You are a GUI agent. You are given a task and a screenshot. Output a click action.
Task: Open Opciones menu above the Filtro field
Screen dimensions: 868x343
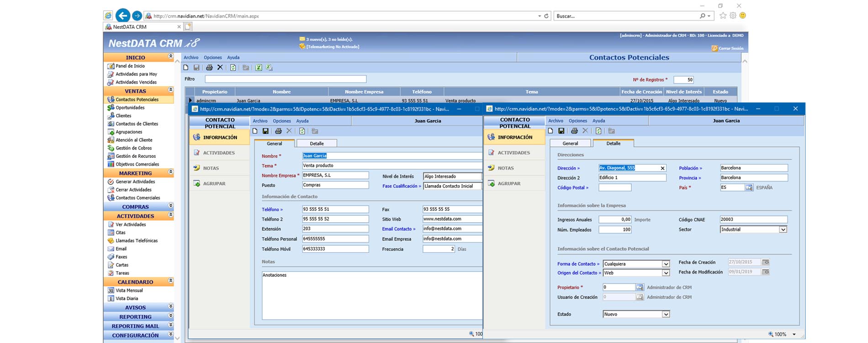pos(212,58)
